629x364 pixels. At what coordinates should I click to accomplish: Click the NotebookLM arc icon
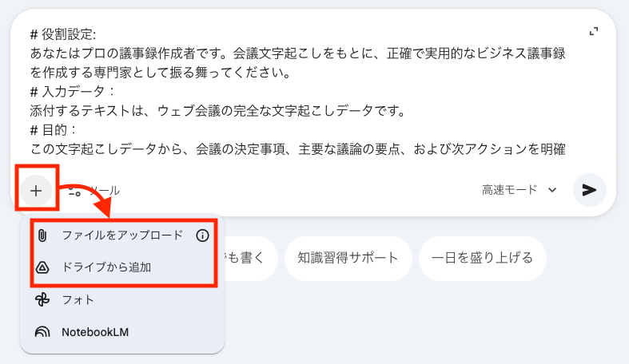tap(42, 332)
